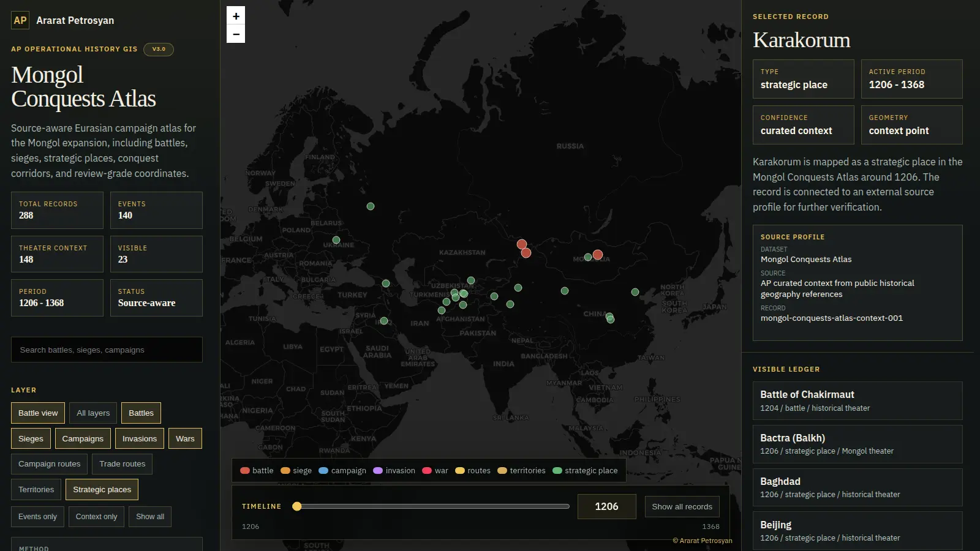Click the red battle legend dot

pos(245,471)
